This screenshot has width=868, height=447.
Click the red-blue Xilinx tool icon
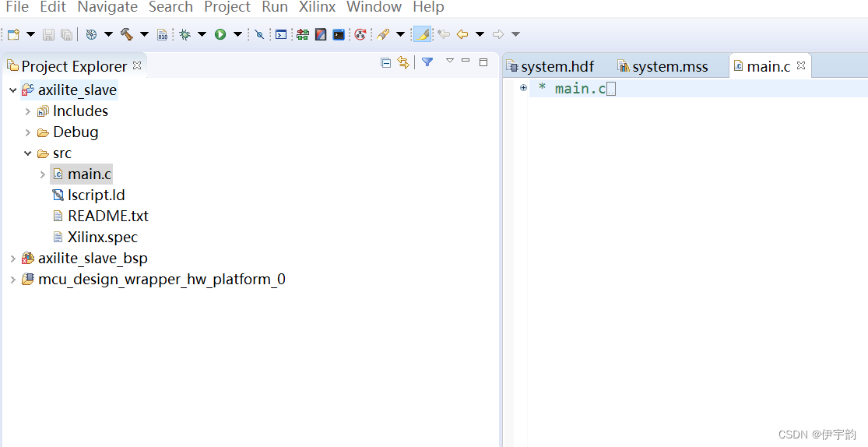321,34
